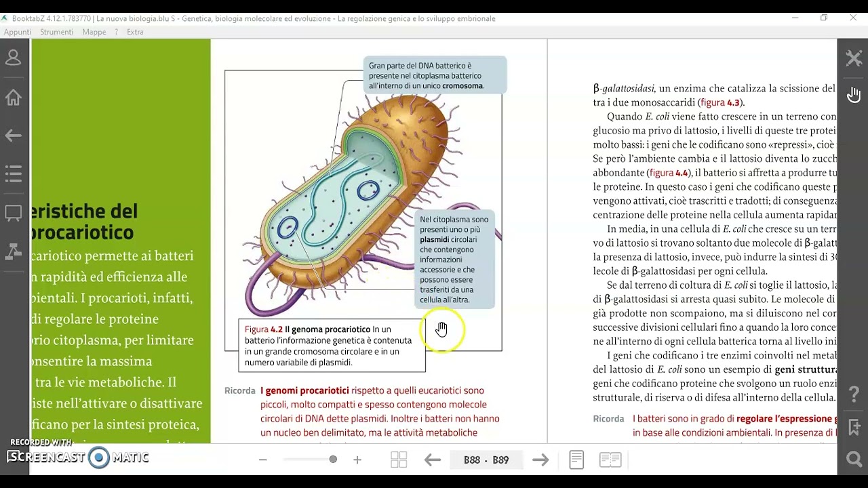Open the whiteboard screen icon in left sidebar
The width and height of the screenshot is (868, 488).
point(14,213)
